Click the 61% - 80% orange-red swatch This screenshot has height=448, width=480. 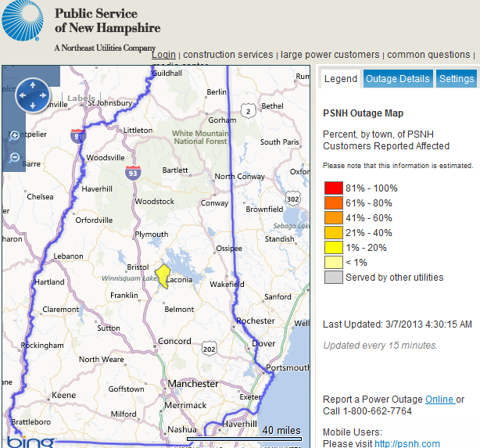coord(333,202)
